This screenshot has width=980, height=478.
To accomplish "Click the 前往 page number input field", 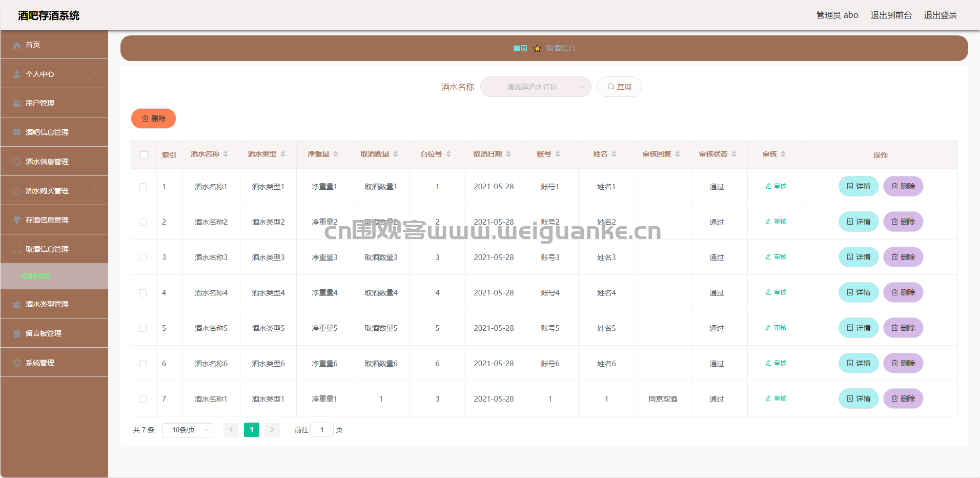I will pos(322,430).
